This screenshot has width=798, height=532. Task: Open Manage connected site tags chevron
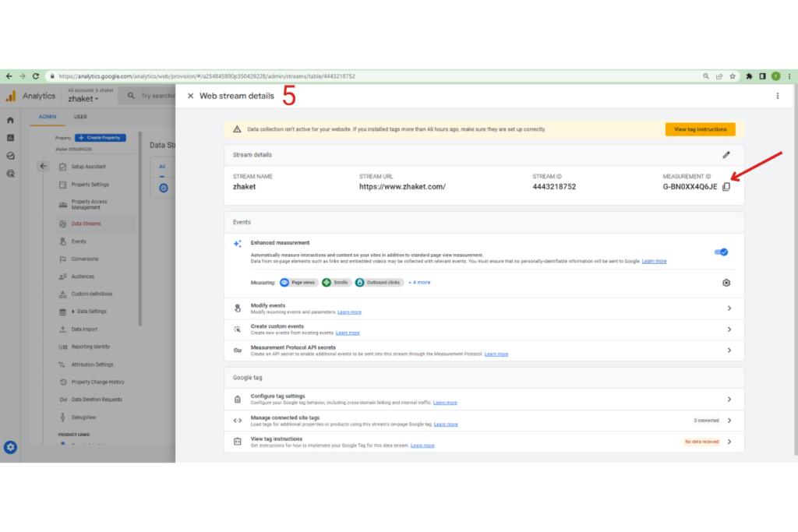click(729, 421)
